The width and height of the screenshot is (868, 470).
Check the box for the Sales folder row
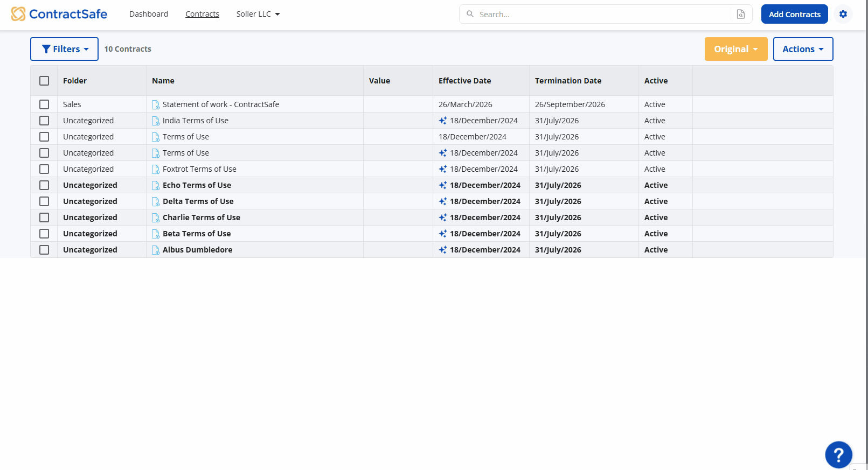pyautogui.click(x=44, y=104)
